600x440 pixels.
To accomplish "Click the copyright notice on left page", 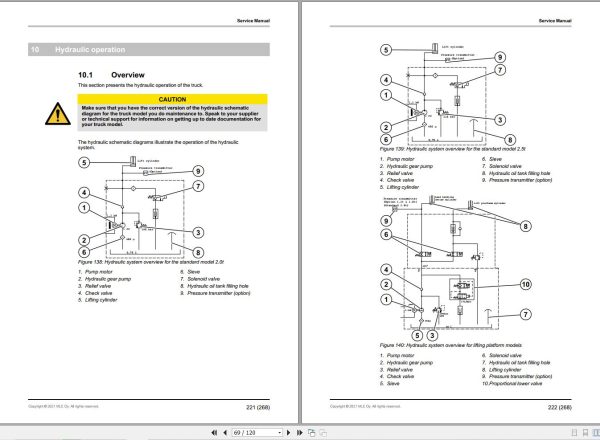I will point(63,406).
